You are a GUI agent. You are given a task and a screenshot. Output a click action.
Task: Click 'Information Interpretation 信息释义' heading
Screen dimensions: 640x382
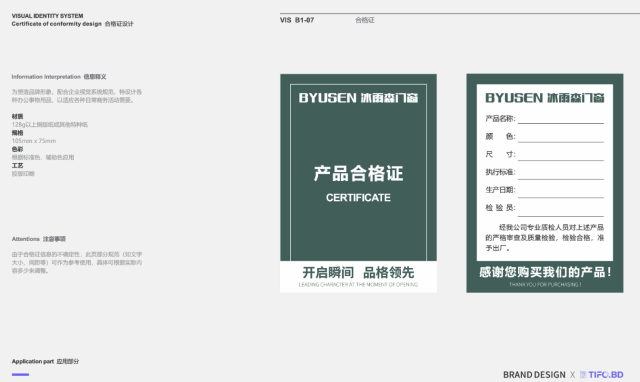point(59,77)
